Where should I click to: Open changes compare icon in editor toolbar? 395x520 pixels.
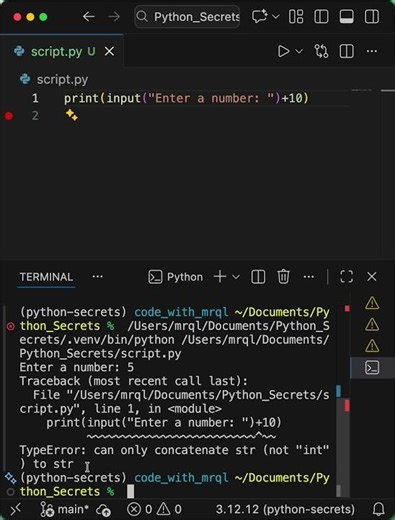(321, 51)
